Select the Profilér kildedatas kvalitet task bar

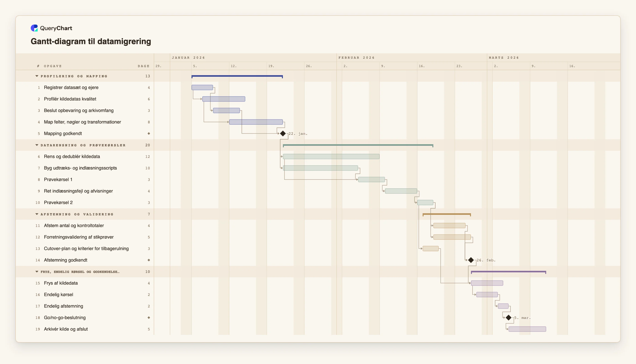click(x=224, y=99)
